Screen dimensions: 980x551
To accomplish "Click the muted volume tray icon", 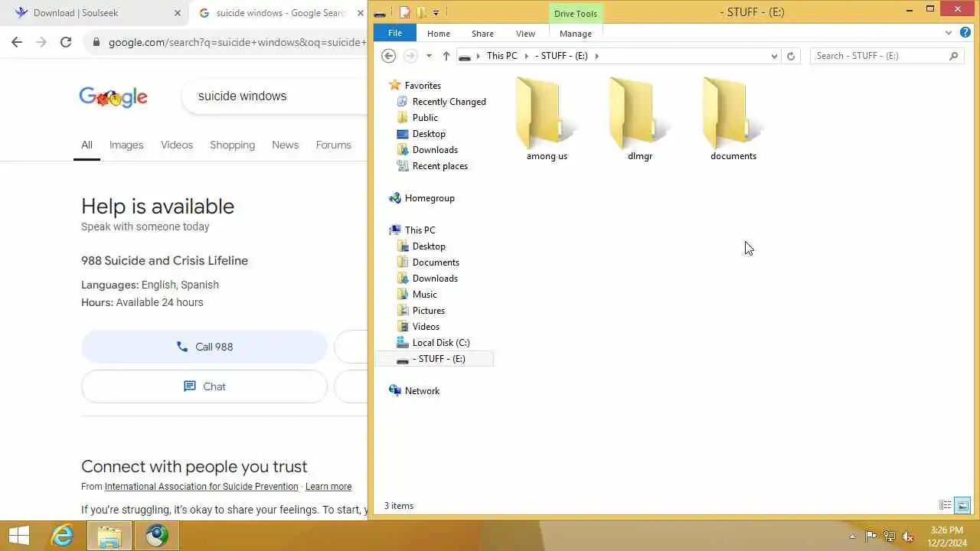I will tap(908, 536).
